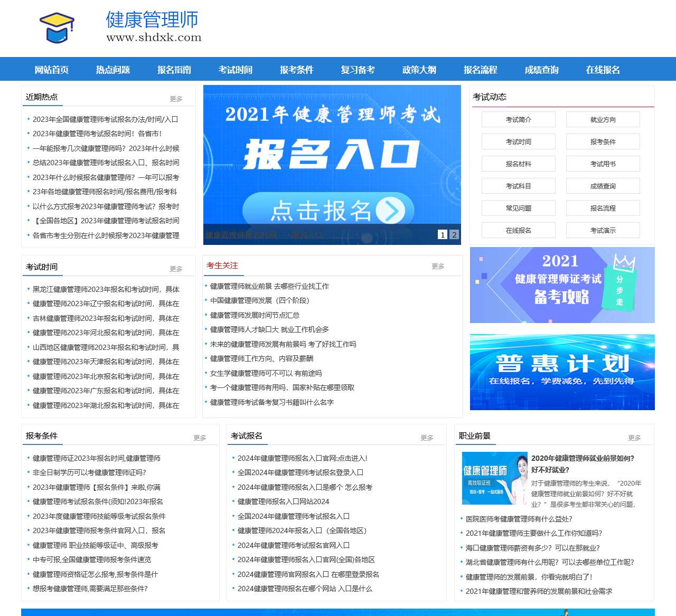676x616 pixels.
Task: Open the 成绩查询 navigation menu item
Action: pos(542,69)
